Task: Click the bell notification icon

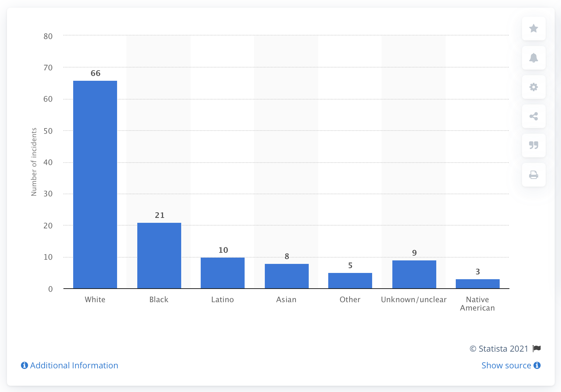Action: (533, 58)
